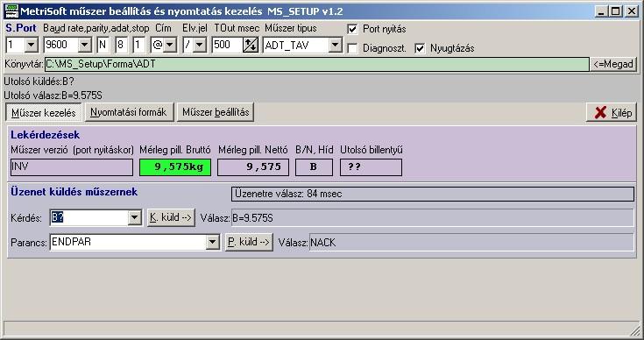This screenshot has height=340, width=644.
Task: Click the Parancs Válasz NACK field
Action: click(x=471, y=242)
